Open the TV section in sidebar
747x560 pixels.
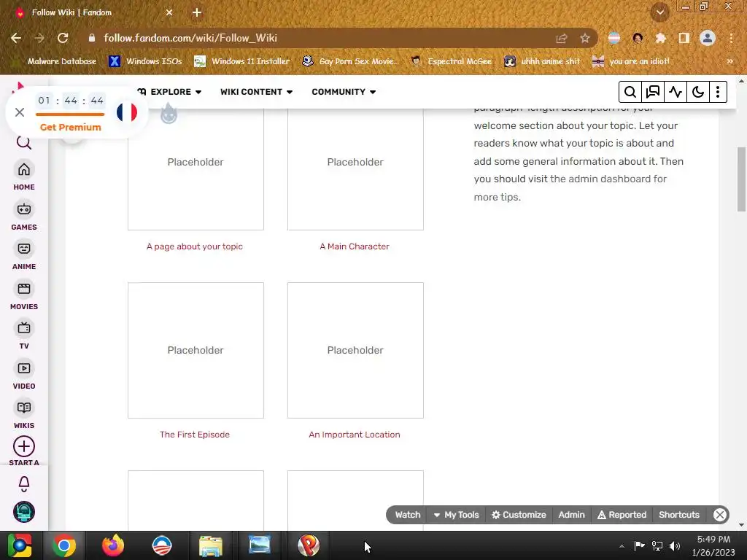(24, 335)
